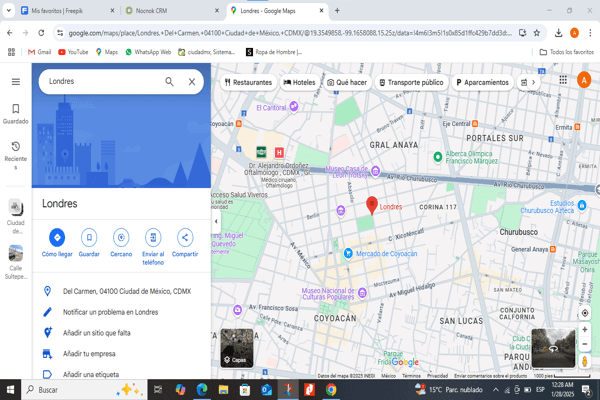Open the tab search dropdown
The height and width of the screenshot is (400, 600).
coord(8,11)
